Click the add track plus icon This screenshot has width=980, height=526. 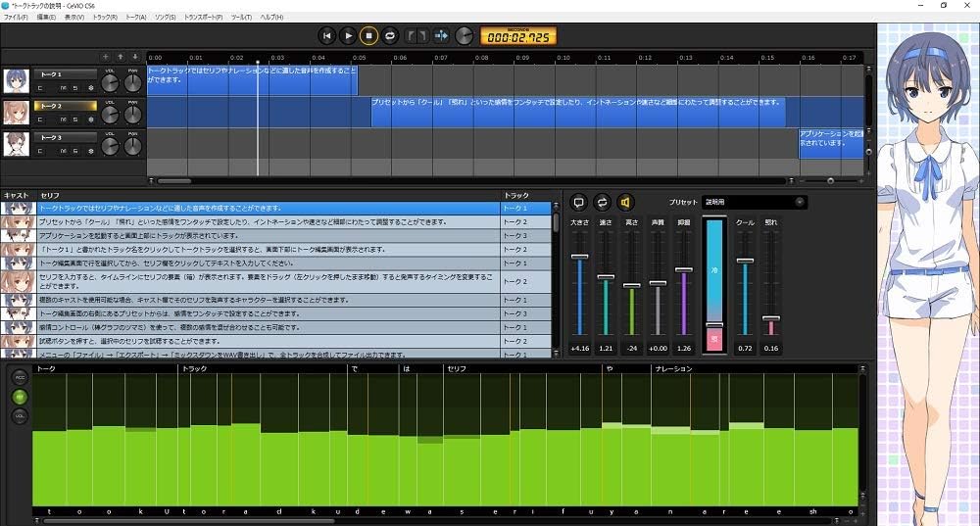pyautogui.click(x=106, y=57)
